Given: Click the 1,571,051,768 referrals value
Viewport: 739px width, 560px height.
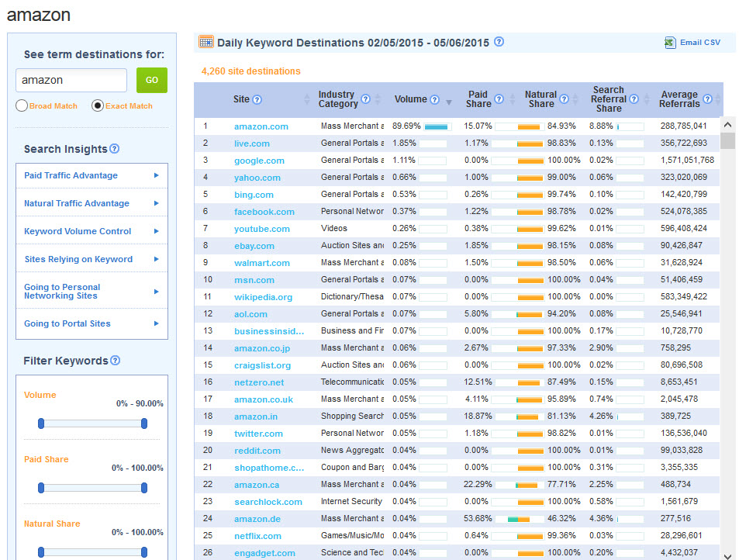Looking at the screenshot, I should click(687, 161).
